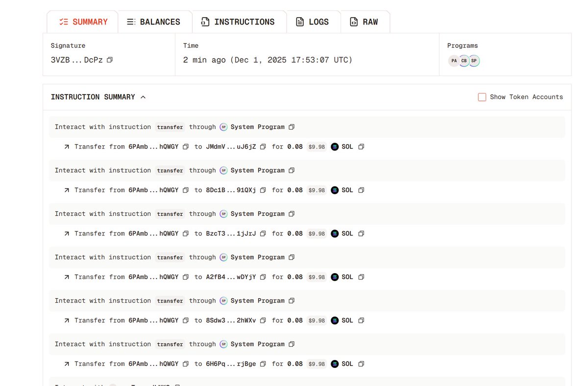
Task: Copy SOL token in 6H6Pq...rjBge transfer row
Action: 361,364
